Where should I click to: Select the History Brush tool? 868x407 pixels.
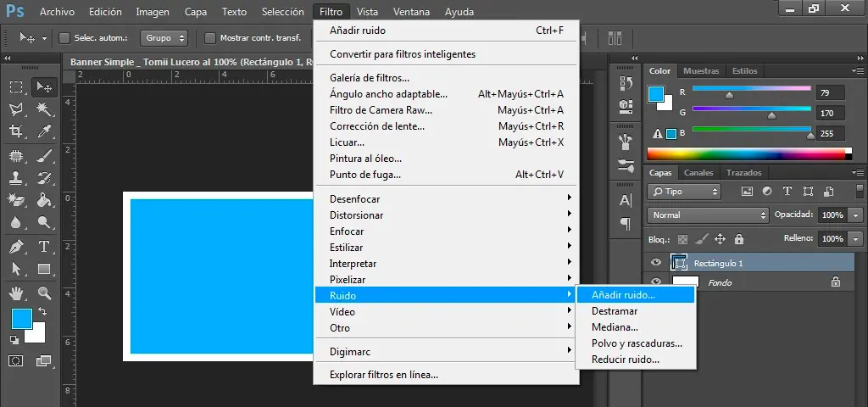coord(44,178)
